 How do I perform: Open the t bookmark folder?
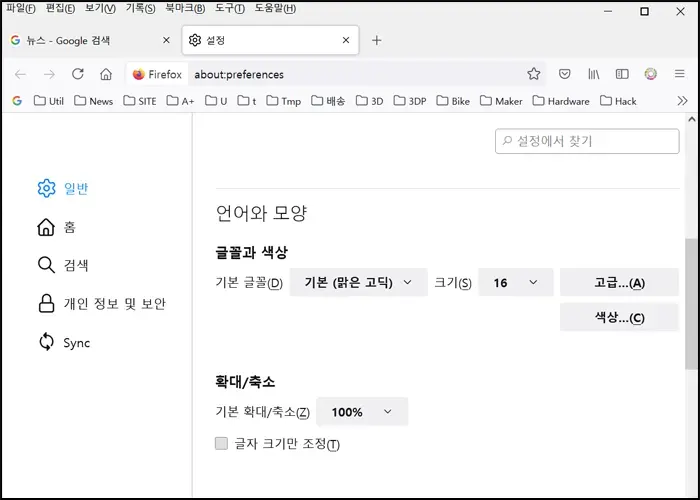point(247,101)
